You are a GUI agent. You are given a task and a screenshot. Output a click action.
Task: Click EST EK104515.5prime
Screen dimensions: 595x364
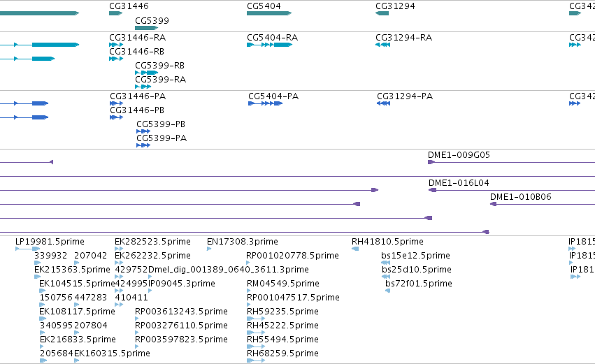click(77, 284)
